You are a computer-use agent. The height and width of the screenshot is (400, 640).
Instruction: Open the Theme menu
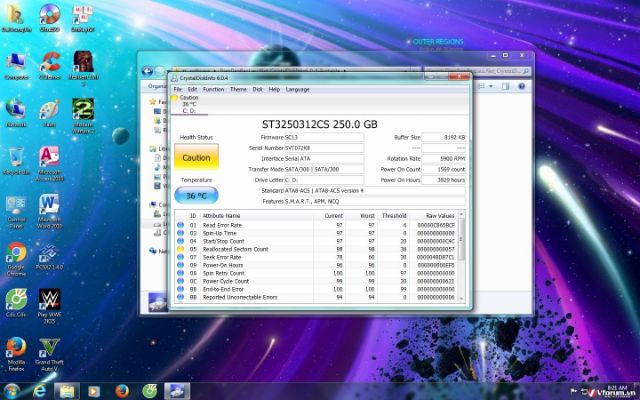tap(238, 89)
